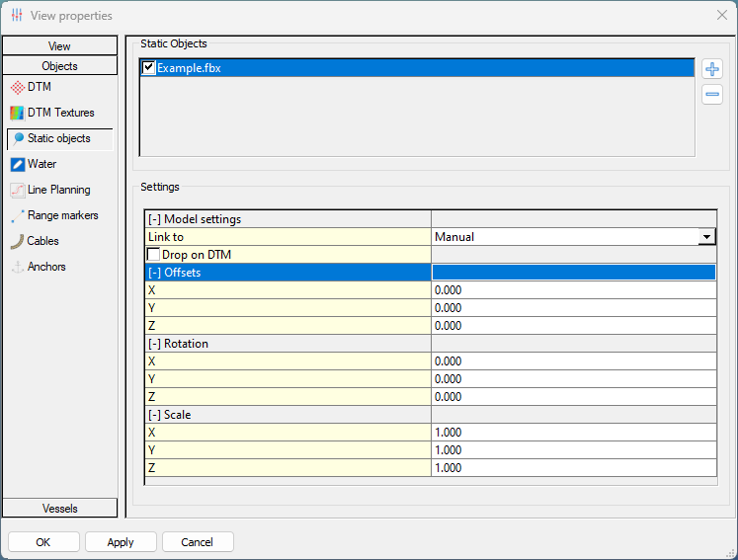738x560 pixels.
Task: Go to the Cables section icon
Action: point(17,241)
